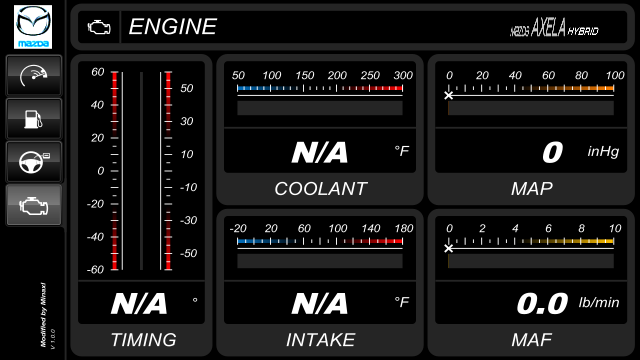The height and width of the screenshot is (360, 640).
Task: Click the COOLANT label
Action: pos(320,189)
